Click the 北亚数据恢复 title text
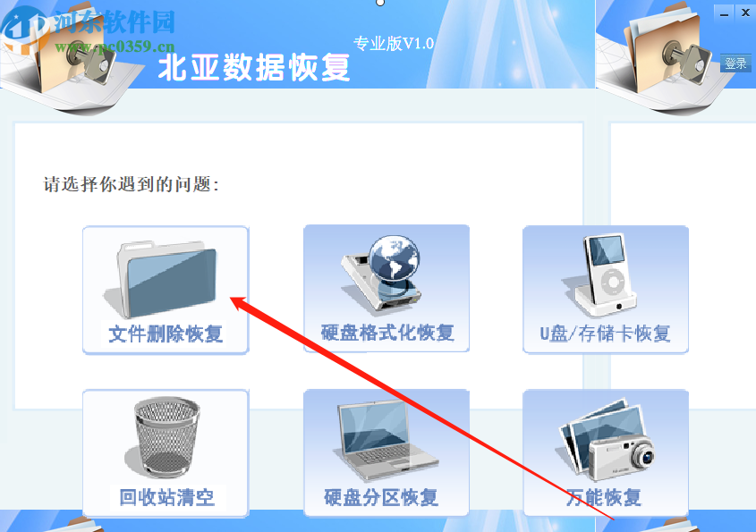The width and height of the screenshot is (756, 532). [254, 67]
